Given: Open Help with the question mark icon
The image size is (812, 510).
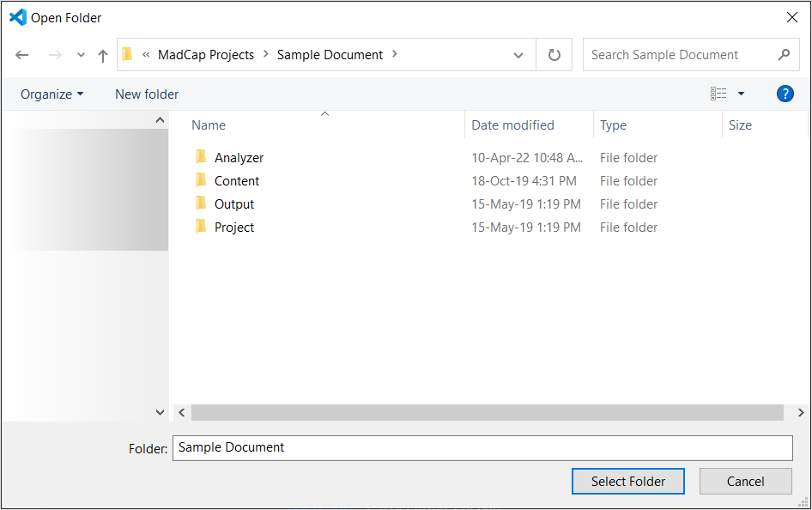Looking at the screenshot, I should tap(785, 94).
